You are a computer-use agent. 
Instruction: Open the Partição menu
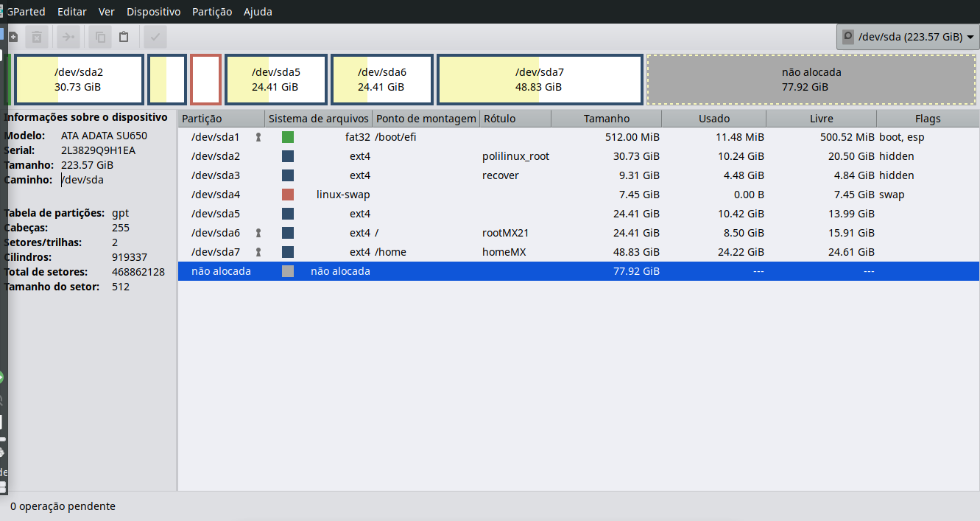click(212, 12)
